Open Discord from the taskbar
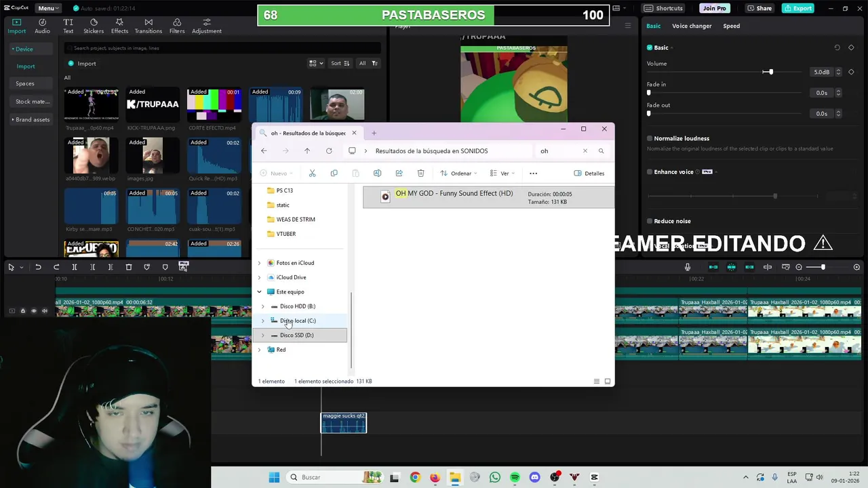The height and width of the screenshot is (488, 868). pos(535,477)
